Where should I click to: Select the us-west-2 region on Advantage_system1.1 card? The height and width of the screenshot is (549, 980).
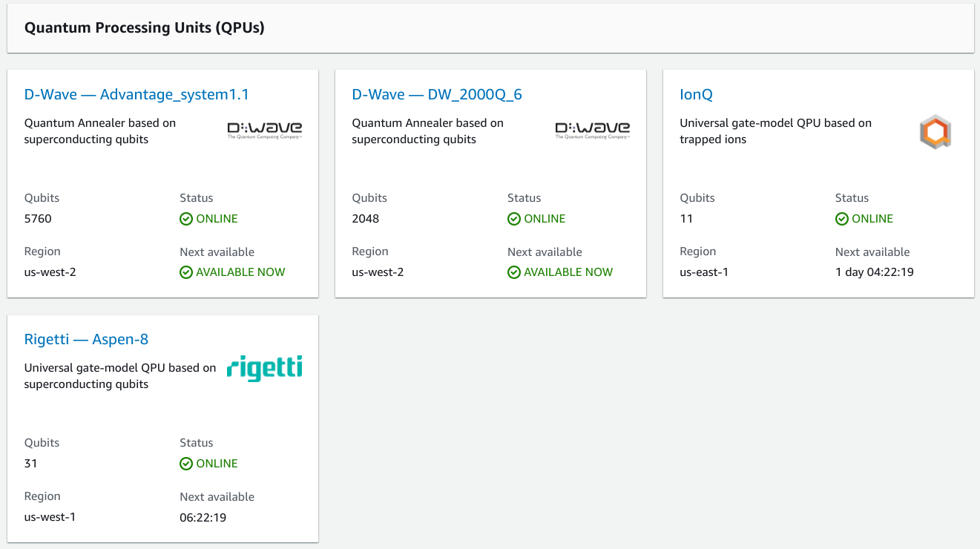(x=50, y=272)
